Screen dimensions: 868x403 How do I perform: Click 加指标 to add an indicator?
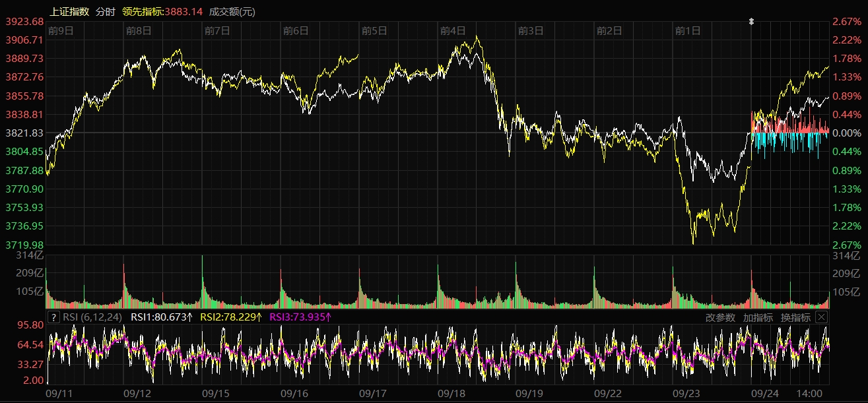pyautogui.click(x=758, y=317)
